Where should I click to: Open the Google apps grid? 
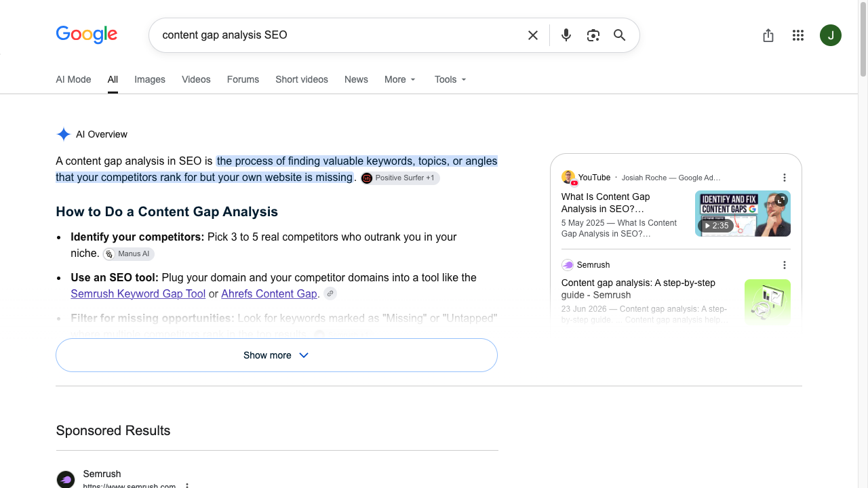pos(798,35)
